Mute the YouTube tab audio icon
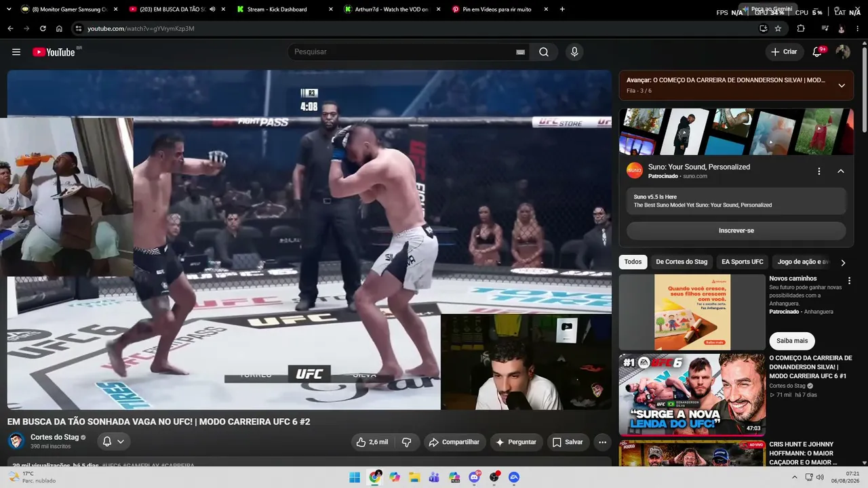Image resolution: width=868 pixels, height=488 pixels. [x=212, y=9]
